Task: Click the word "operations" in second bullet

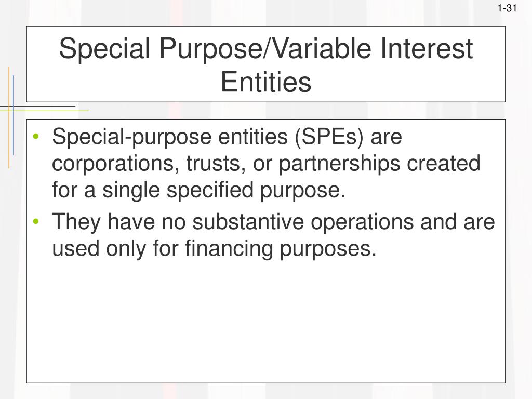Action: click(362, 222)
